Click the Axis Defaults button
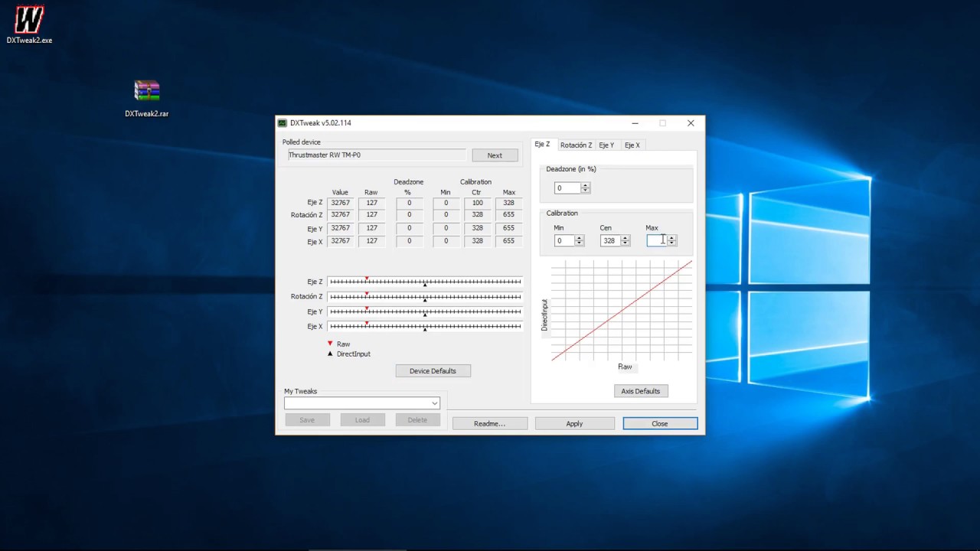The height and width of the screenshot is (551, 980). tap(641, 391)
